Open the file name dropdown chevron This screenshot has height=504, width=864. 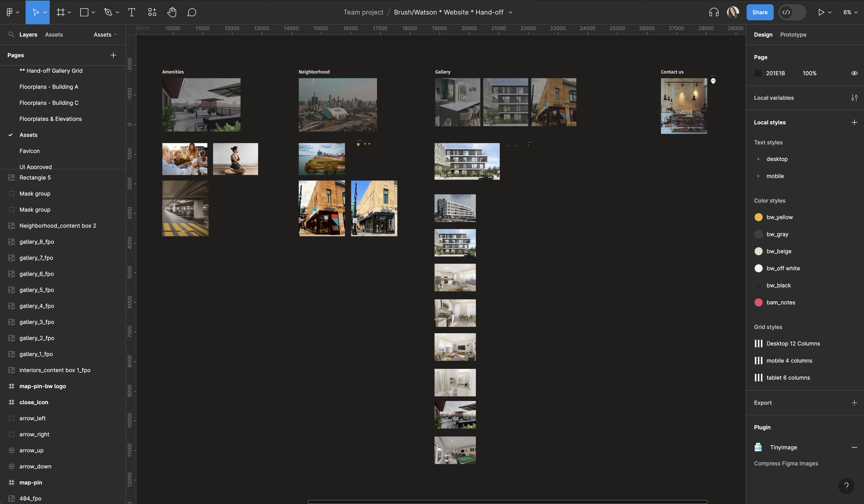510,12
